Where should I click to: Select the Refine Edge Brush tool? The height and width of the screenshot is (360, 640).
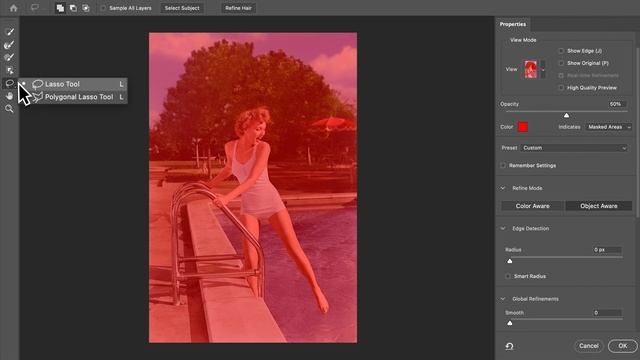pos(9,44)
